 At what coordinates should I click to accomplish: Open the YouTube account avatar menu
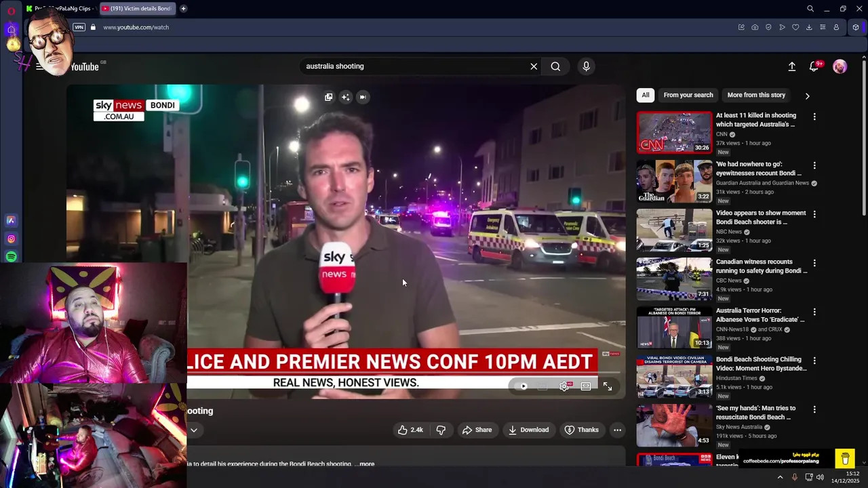tap(840, 66)
